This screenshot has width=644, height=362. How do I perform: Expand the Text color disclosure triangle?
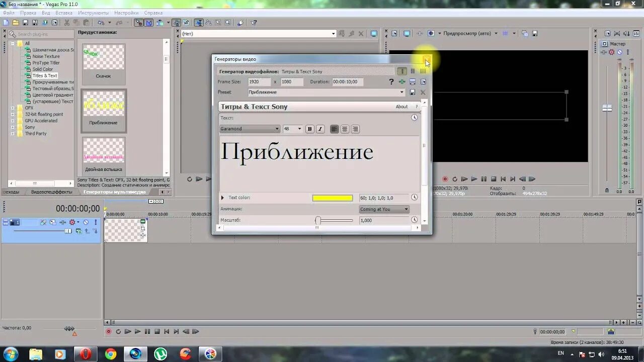222,198
